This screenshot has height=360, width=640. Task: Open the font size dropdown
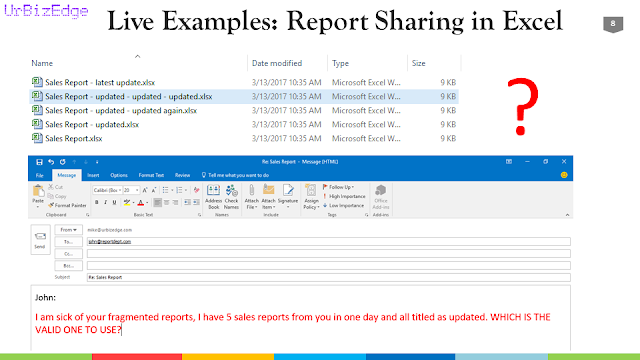point(137,190)
